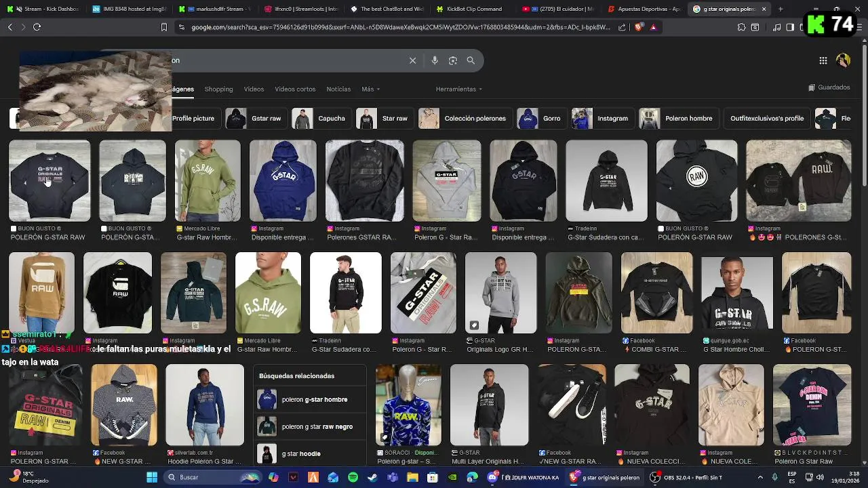Image resolution: width=868 pixels, height=488 pixels.
Task: Open Spotify from the taskbar
Action: [353, 477]
